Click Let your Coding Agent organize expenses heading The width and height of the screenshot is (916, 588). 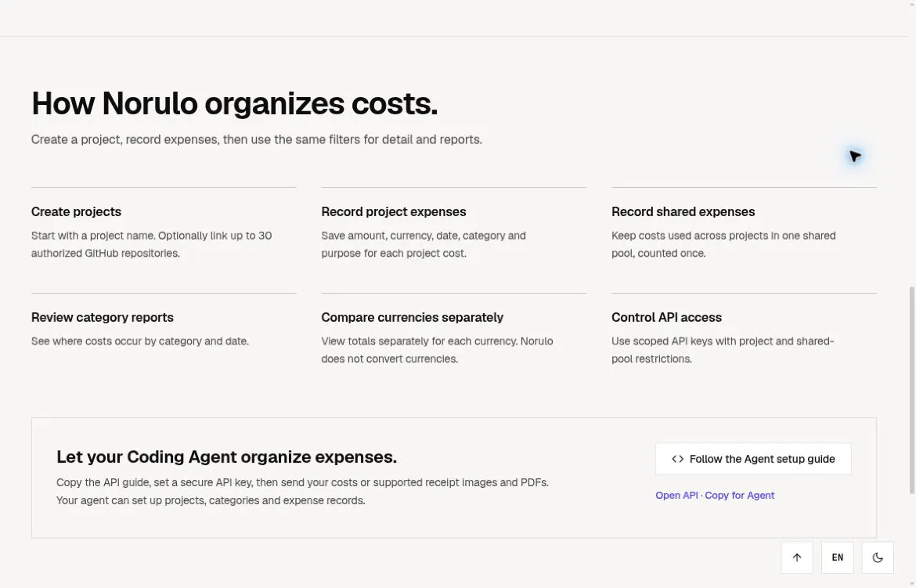click(x=227, y=457)
